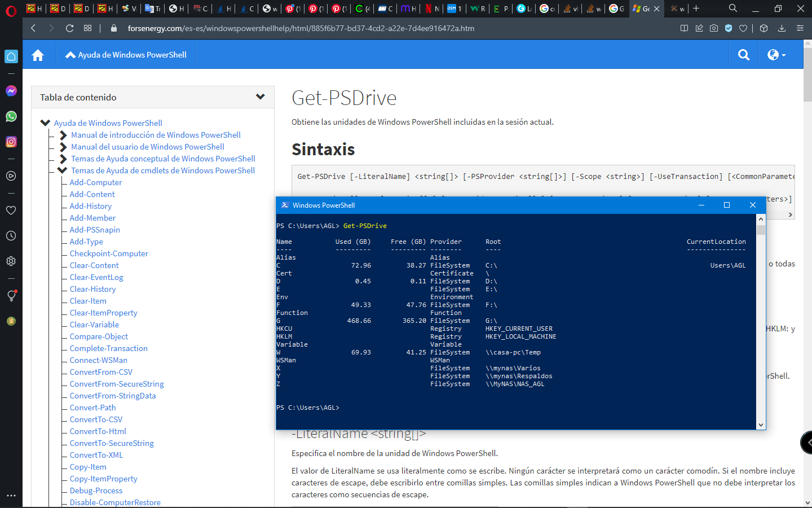Collapse Temas de Ayuda de cmdlets node arrow
This screenshot has height=508, width=812.
pos(63,170)
